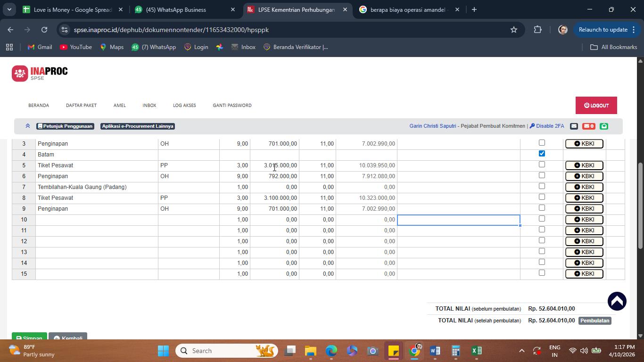Open File Explorer from taskbar
644x362 pixels.
click(310, 351)
